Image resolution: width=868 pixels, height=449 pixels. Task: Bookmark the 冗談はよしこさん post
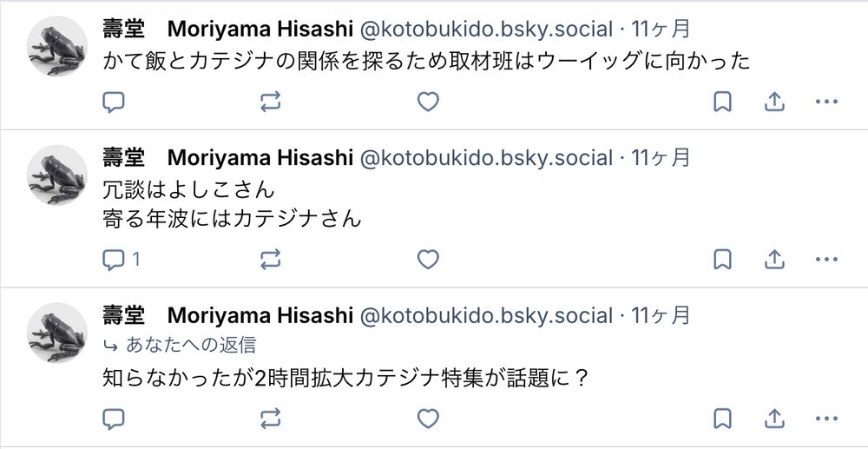(x=722, y=259)
